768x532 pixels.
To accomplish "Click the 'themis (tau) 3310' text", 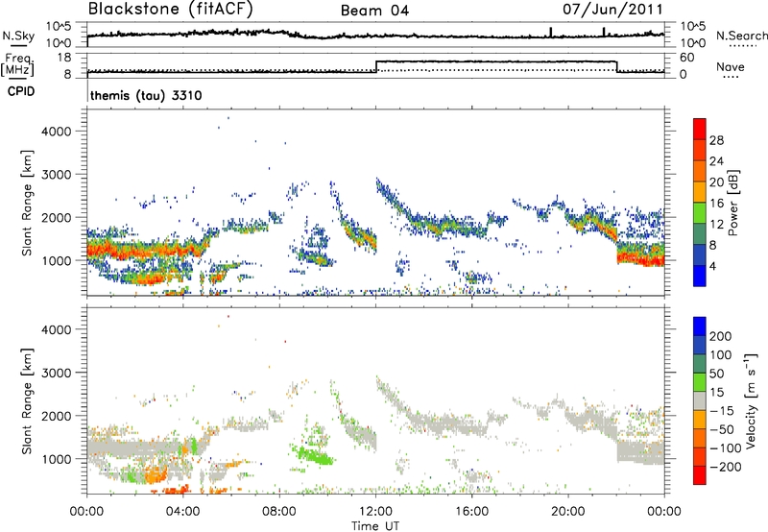I will tap(146, 95).
